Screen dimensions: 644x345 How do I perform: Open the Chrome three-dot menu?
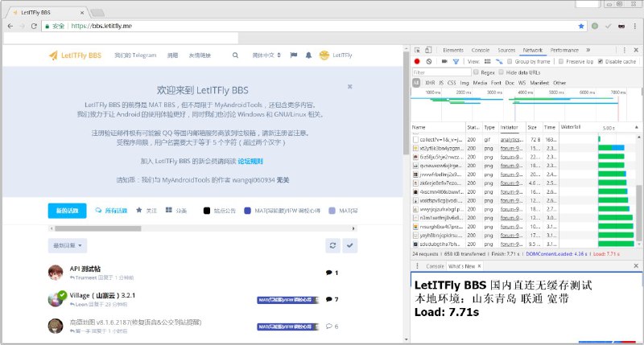[x=635, y=26]
